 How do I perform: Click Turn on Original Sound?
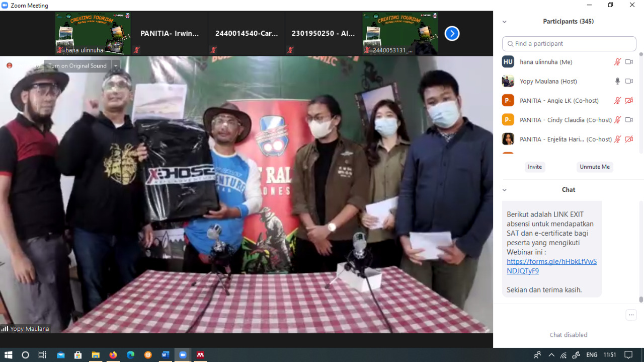[76, 65]
